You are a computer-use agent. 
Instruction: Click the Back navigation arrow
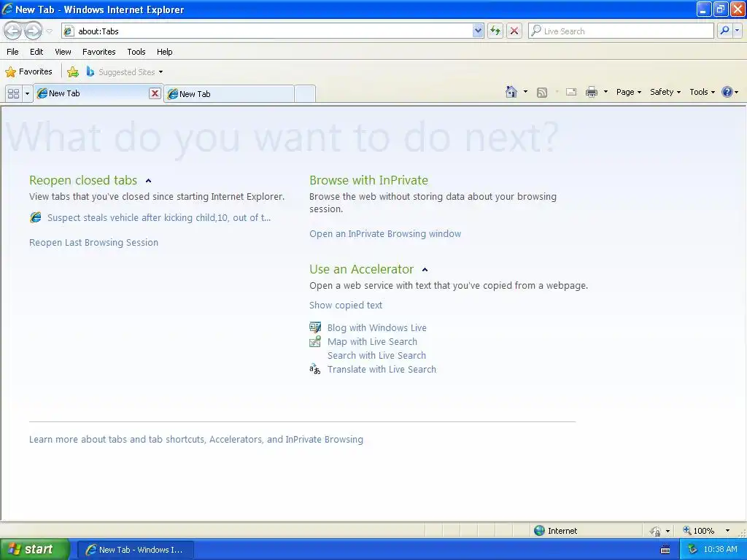pyautogui.click(x=13, y=31)
